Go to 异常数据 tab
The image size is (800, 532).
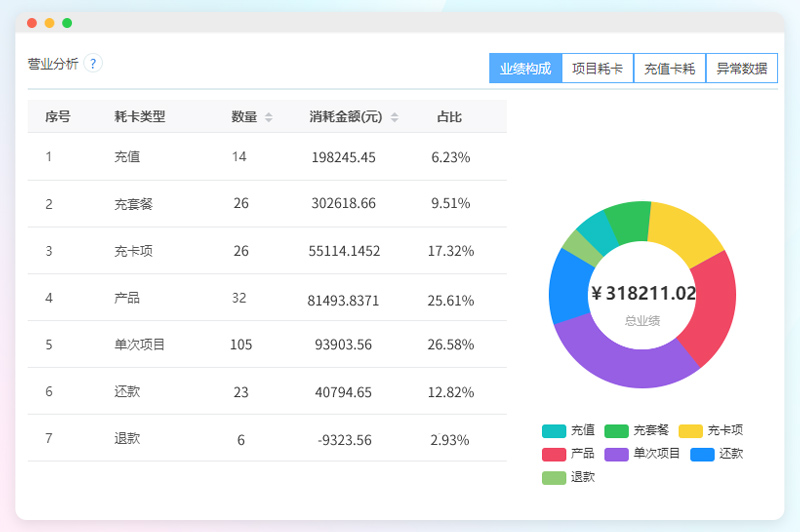coord(741,69)
